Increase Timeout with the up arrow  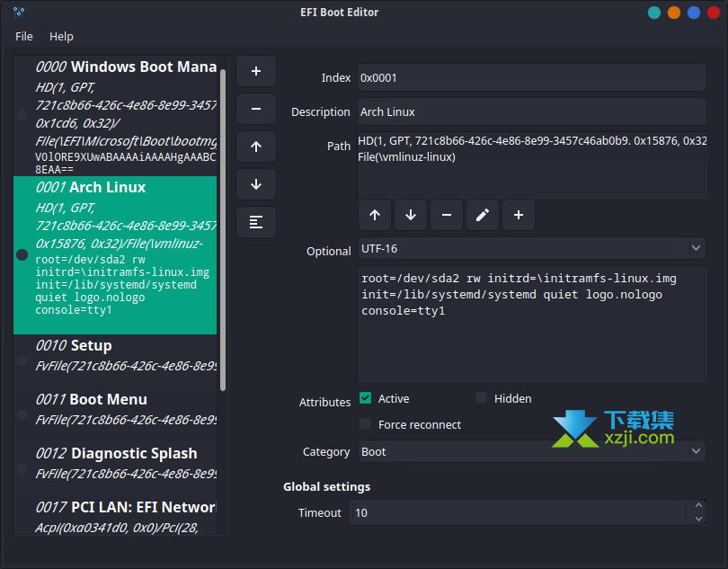(x=698, y=506)
